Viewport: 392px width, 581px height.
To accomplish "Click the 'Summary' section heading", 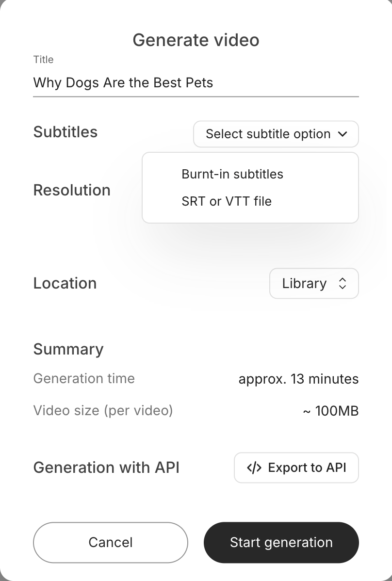I will coord(68,349).
